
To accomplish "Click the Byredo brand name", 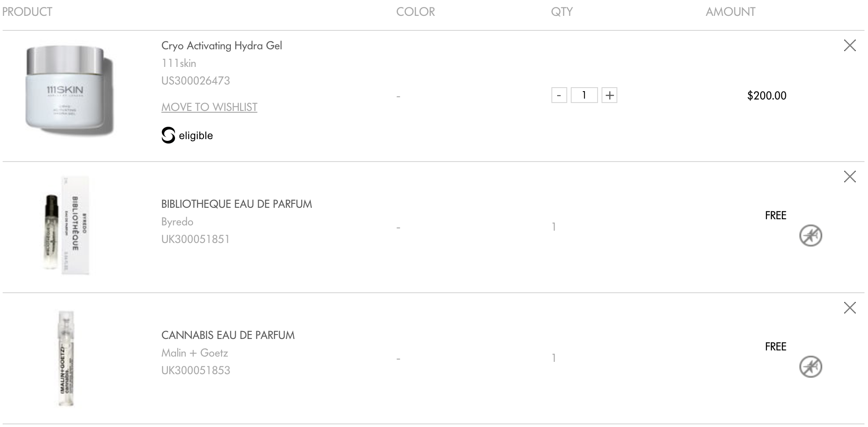I will (x=177, y=222).
